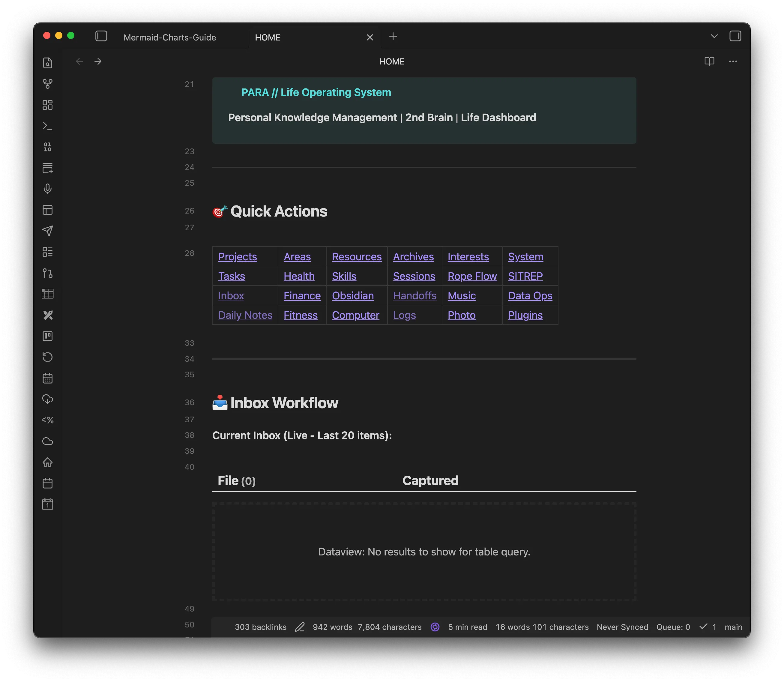Toggle the left sidebar
Viewport: 784px width, 682px height.
coord(101,36)
